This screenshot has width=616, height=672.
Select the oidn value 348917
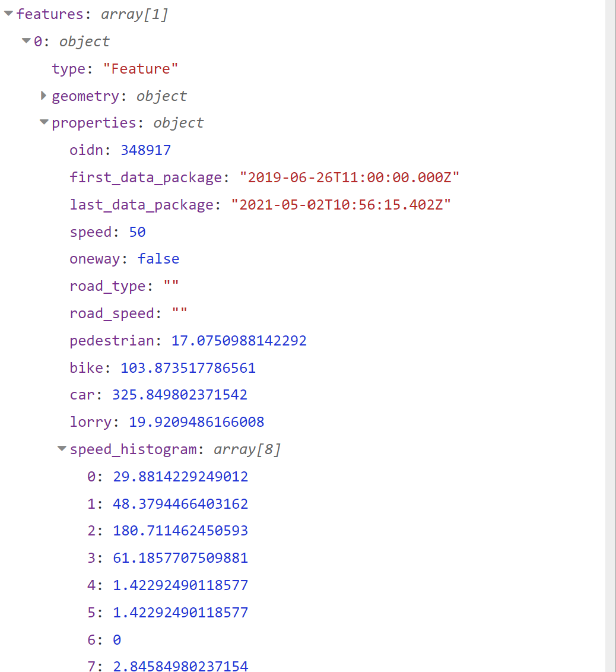(145, 150)
